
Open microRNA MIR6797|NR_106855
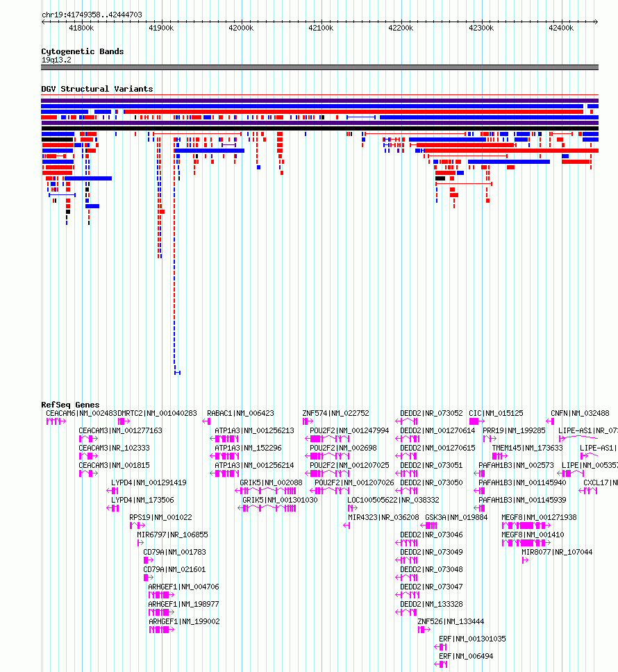pyautogui.click(x=172, y=535)
